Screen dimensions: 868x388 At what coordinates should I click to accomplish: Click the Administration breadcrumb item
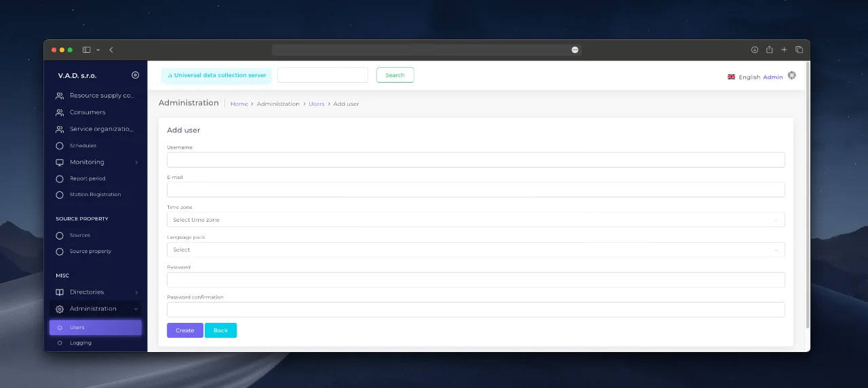coord(278,104)
